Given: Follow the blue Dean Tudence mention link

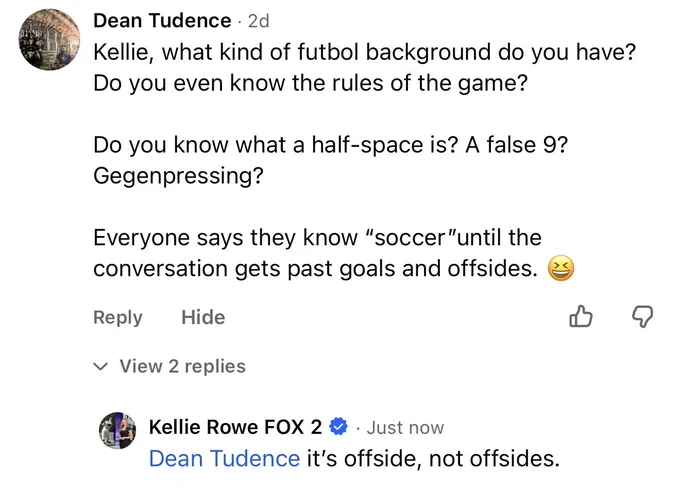Looking at the screenshot, I should pyautogui.click(x=224, y=458).
